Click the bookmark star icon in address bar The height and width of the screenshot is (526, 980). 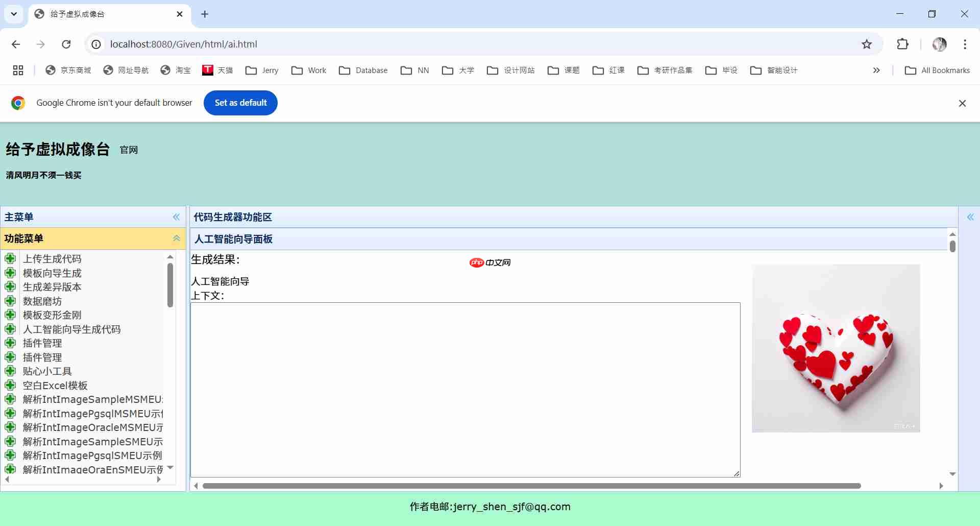click(867, 44)
